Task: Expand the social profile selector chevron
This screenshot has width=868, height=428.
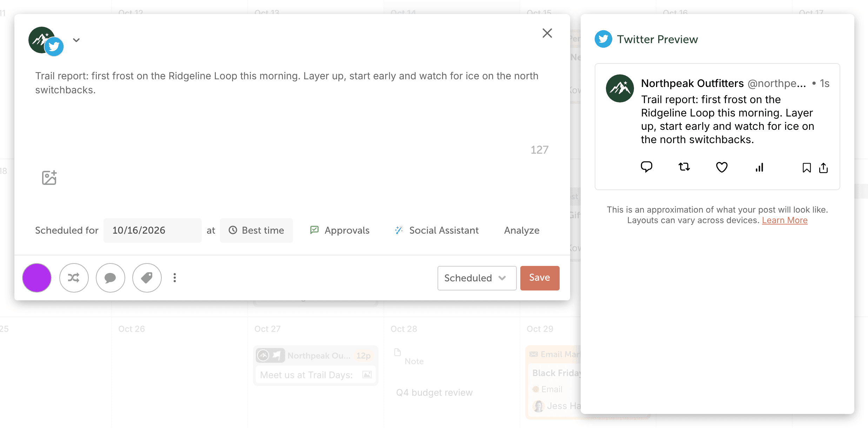Action: click(x=76, y=40)
